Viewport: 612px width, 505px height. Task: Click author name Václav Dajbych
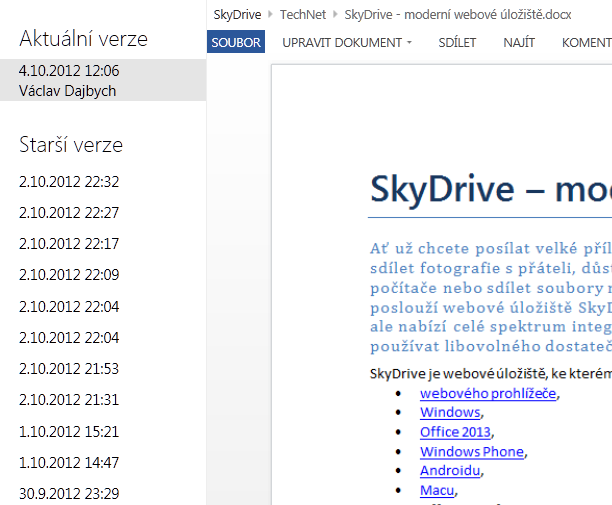(x=68, y=91)
